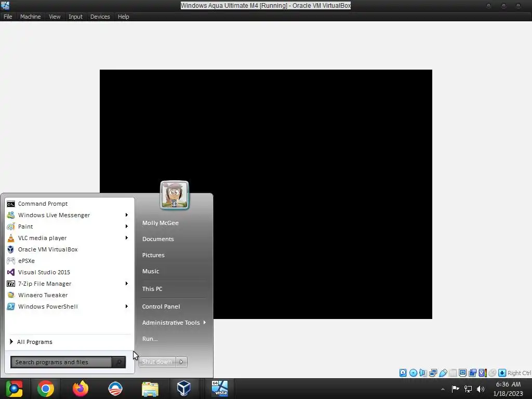Image resolution: width=532 pixels, height=399 pixels.
Task: Open shut down options arrow
Action: 181,362
